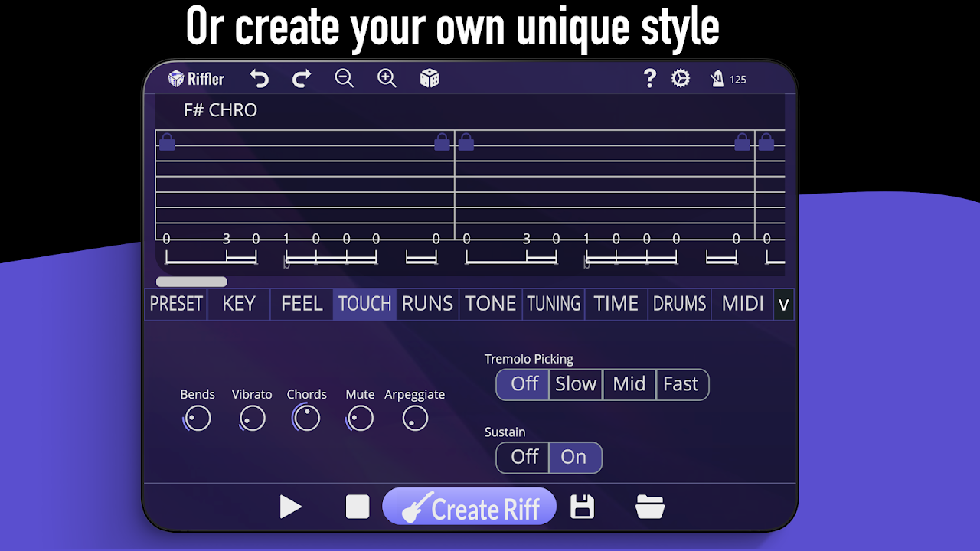Open settings gear icon
The width and height of the screenshot is (980, 551).
(x=680, y=79)
